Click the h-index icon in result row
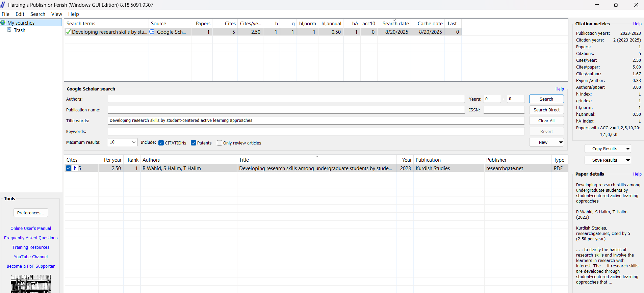The height and width of the screenshot is (293, 644). click(x=75, y=168)
